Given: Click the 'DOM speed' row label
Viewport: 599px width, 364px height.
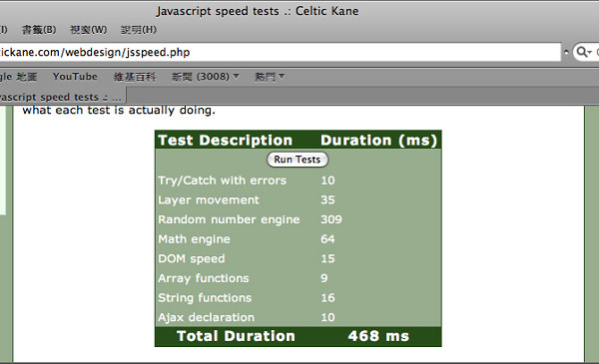Looking at the screenshot, I should pyautogui.click(x=192, y=258).
